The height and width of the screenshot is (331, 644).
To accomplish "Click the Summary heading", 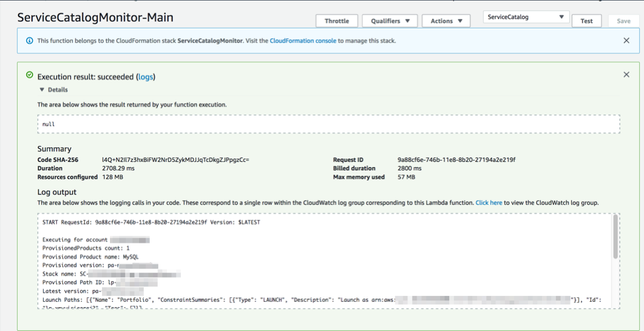I will [x=54, y=149].
